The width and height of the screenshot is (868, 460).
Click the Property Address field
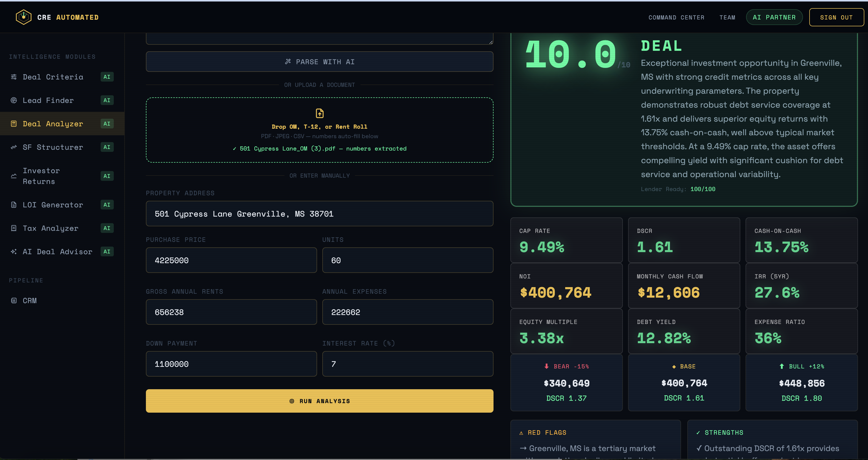click(319, 214)
